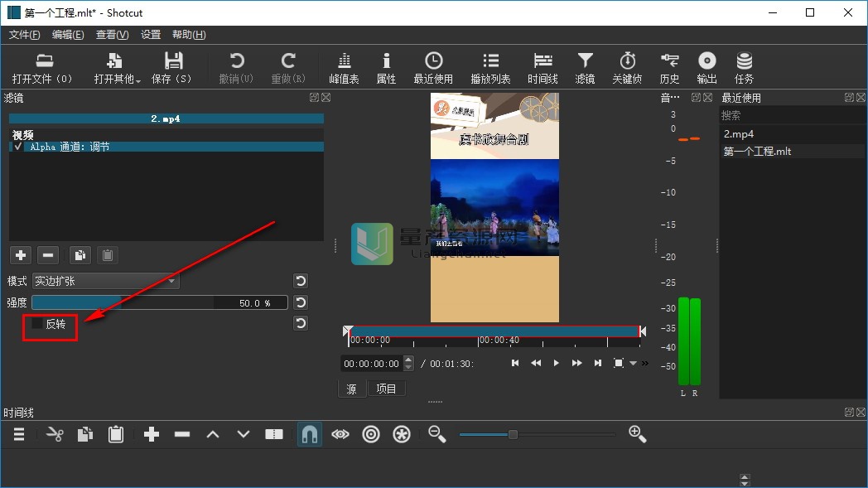Show the 峰值表 peak meter panel
The image size is (868, 488).
tap(344, 68)
